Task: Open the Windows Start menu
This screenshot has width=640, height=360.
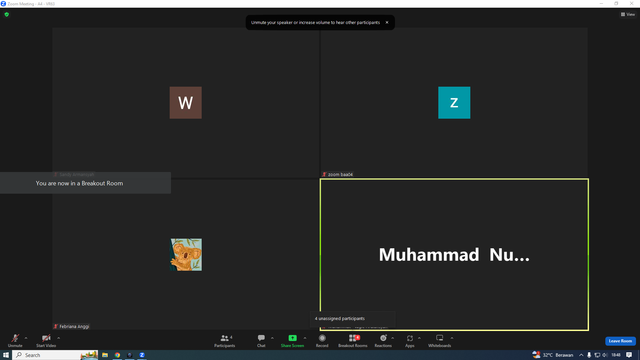Action: click(x=6, y=355)
